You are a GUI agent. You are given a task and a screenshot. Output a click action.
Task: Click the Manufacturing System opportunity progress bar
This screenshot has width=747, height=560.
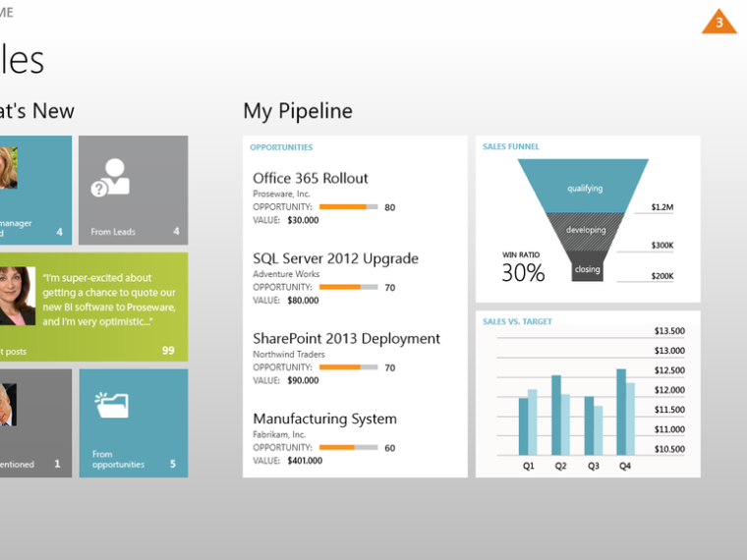click(x=348, y=447)
